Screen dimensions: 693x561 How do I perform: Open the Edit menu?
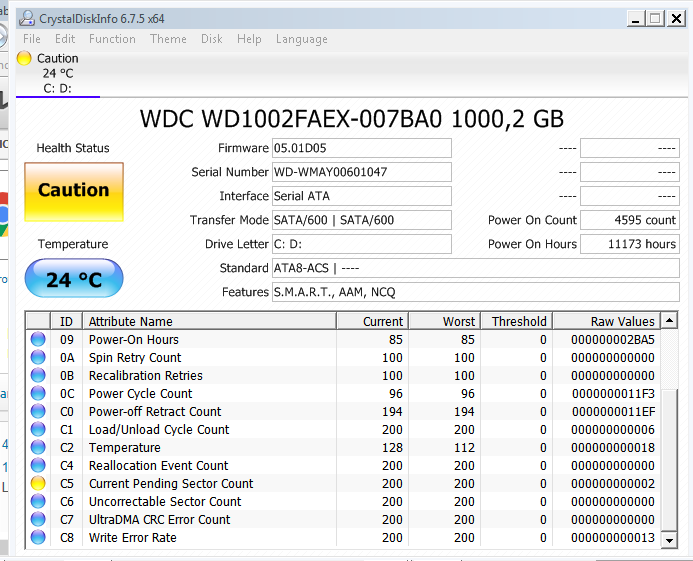(x=65, y=39)
